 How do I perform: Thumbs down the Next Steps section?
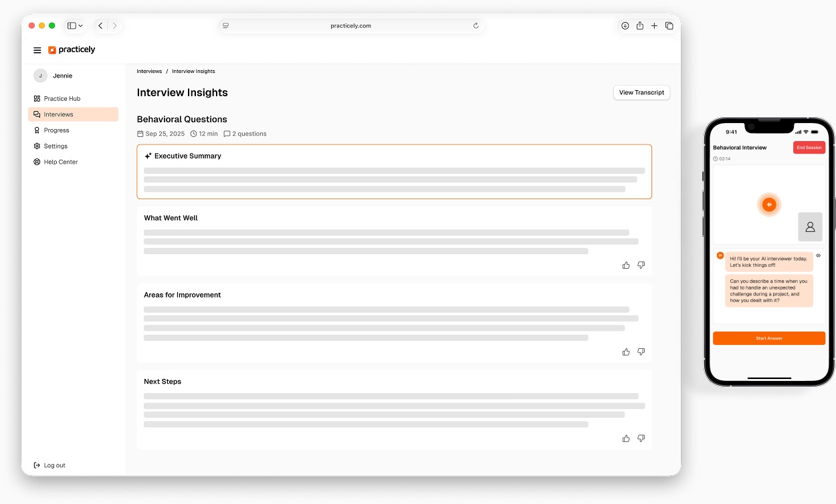(641, 438)
